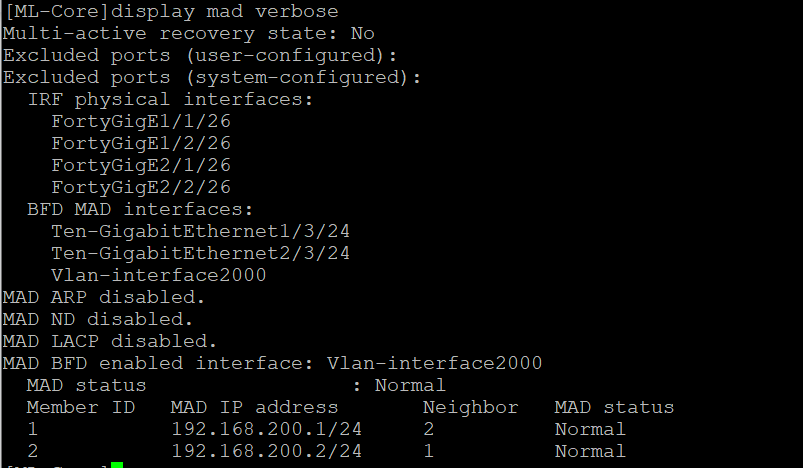Screen dimensions: 803x468
Task: Click the FortyGigE1/2/26 interface line
Action: [x=141, y=143]
